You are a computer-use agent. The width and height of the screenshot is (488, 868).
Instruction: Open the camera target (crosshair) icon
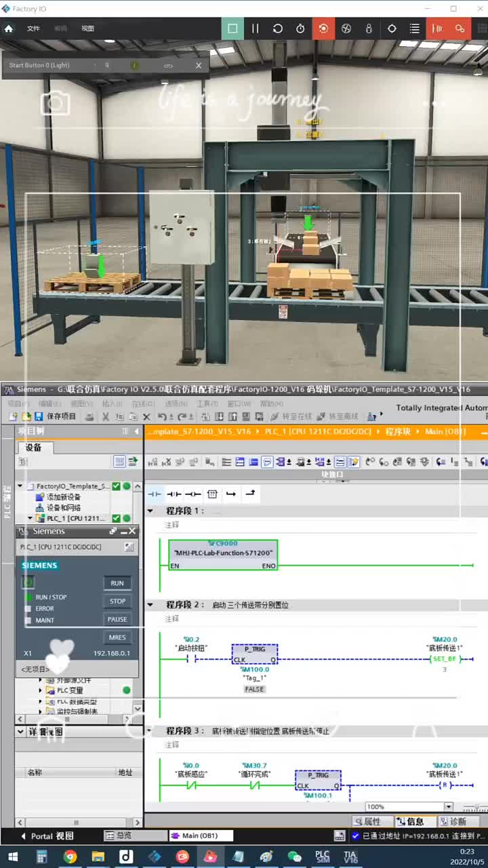point(392,28)
